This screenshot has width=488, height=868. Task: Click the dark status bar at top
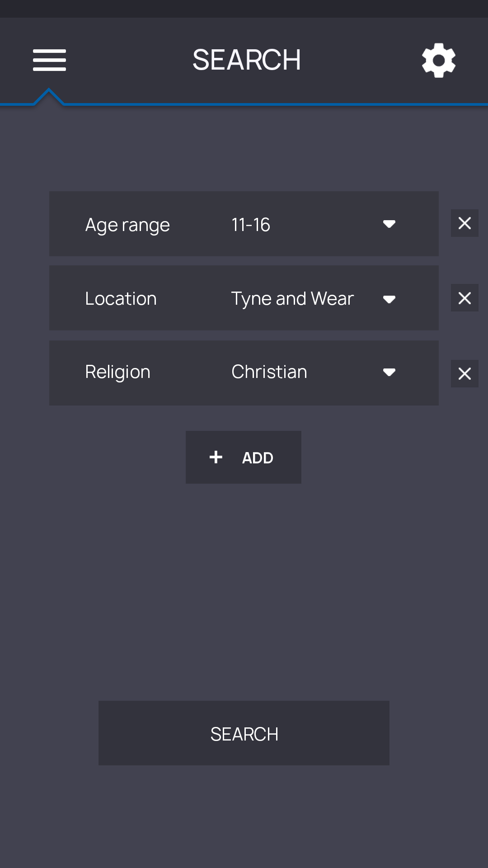[244, 9]
